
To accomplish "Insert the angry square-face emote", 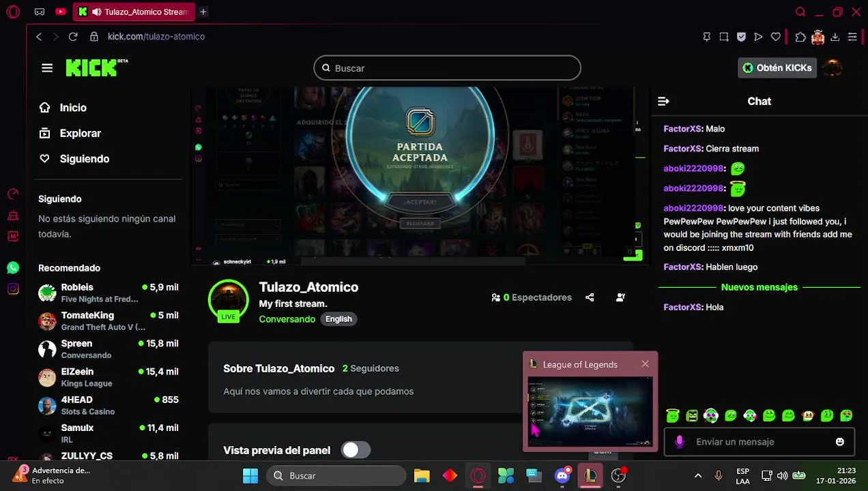I will [692, 415].
